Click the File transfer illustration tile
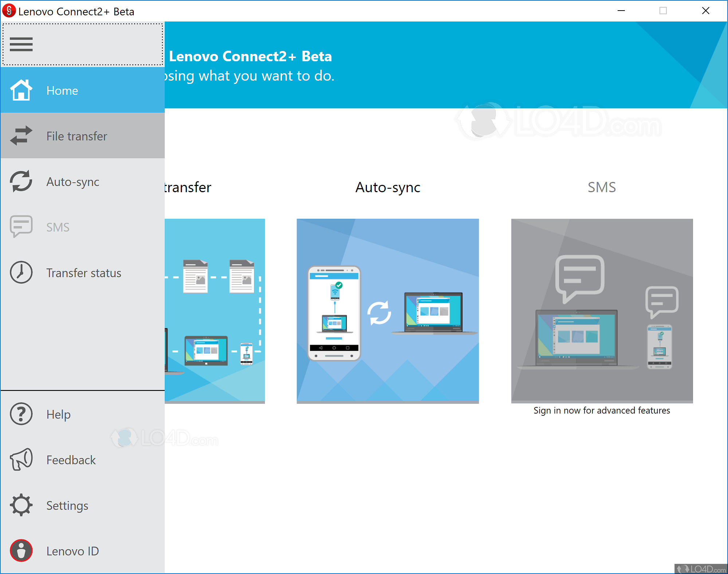The height and width of the screenshot is (574, 728). coord(215,311)
